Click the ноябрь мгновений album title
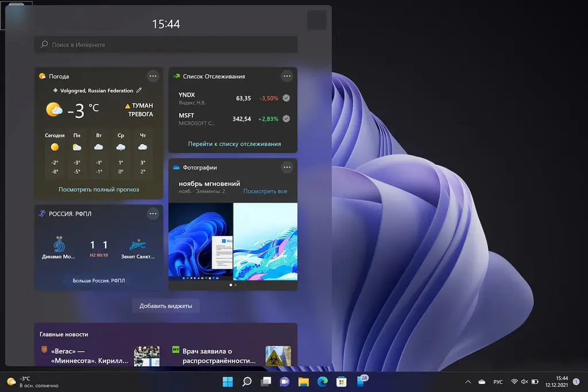 coord(209,184)
